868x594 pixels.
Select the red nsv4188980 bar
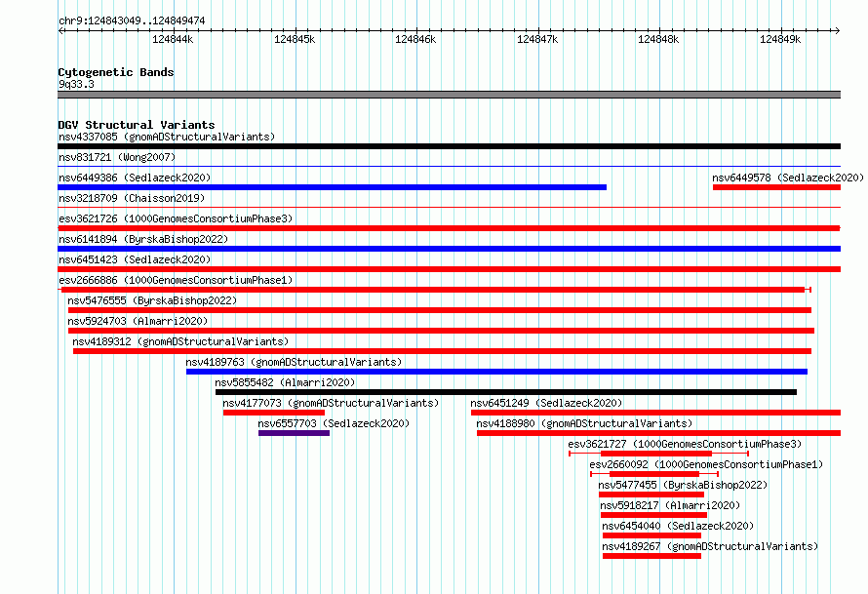[x=658, y=433]
